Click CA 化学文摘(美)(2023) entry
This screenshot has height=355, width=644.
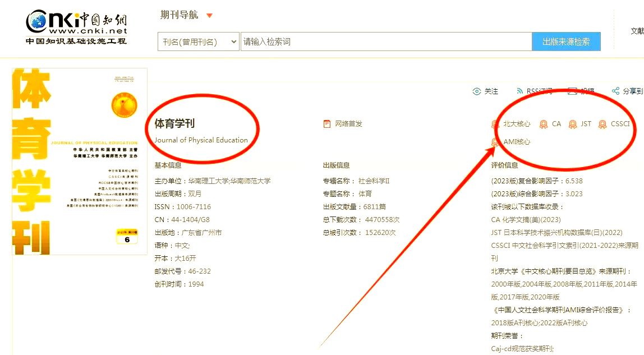[526, 220]
